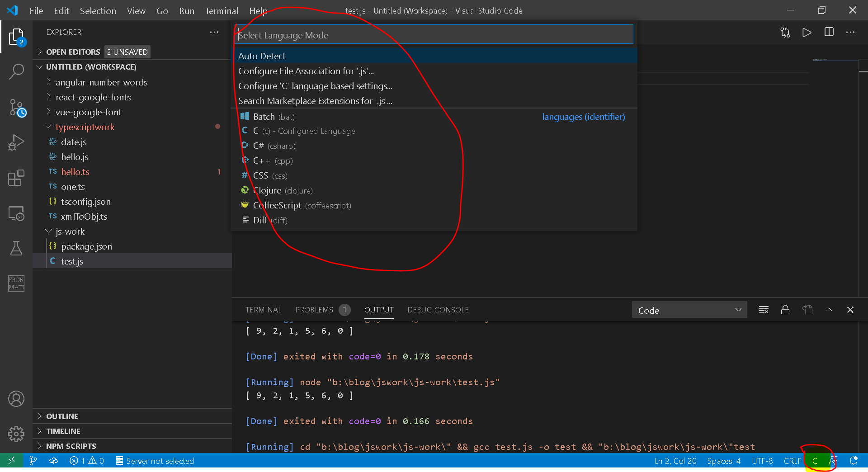Viewport: 868px width, 472px height.
Task: Open editor more actions ellipsis
Action: [850, 32]
